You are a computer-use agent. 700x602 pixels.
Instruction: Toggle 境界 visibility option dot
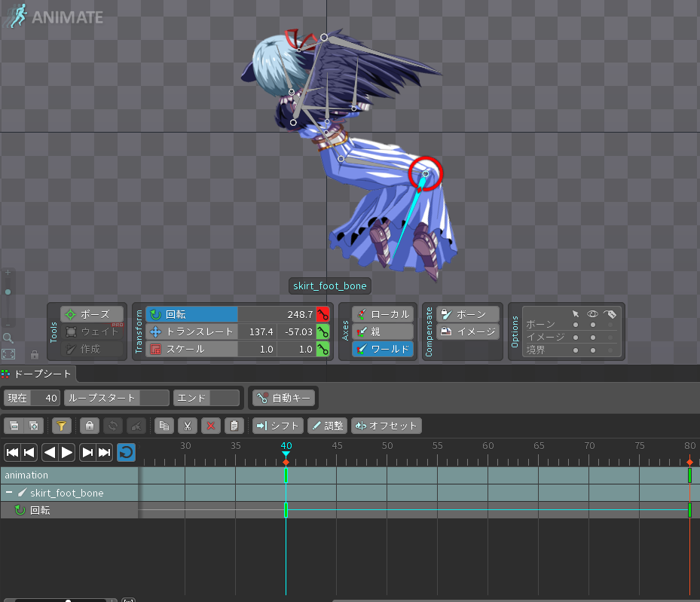pos(593,350)
